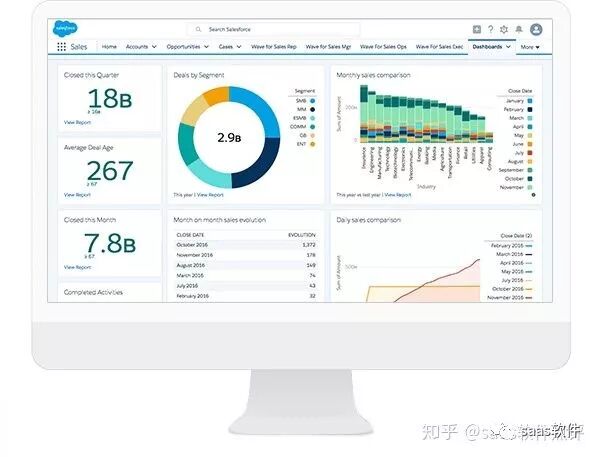Viewport: 600px width, 457px height.
Task: Switch to Wave for Sales Mgr tab
Action: click(x=328, y=47)
